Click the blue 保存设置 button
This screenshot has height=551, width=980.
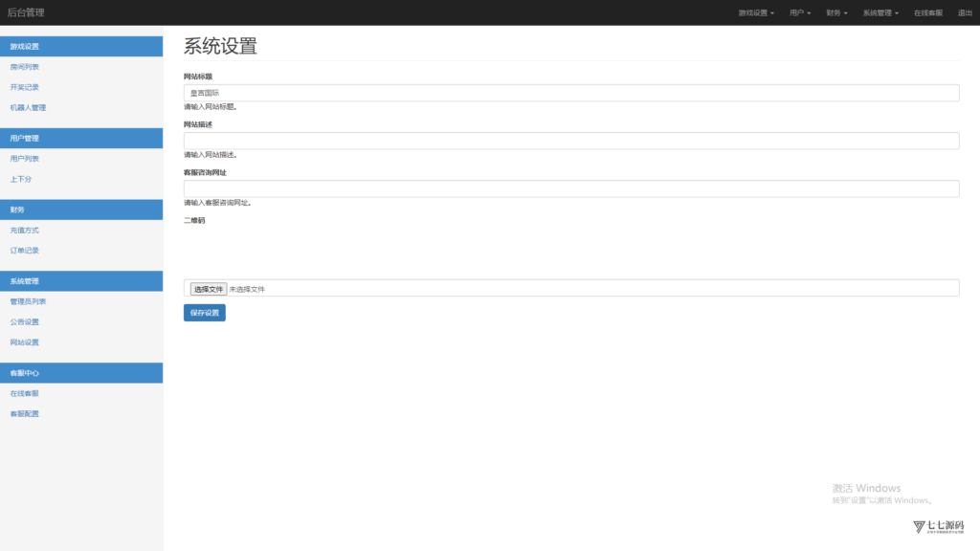click(x=205, y=313)
